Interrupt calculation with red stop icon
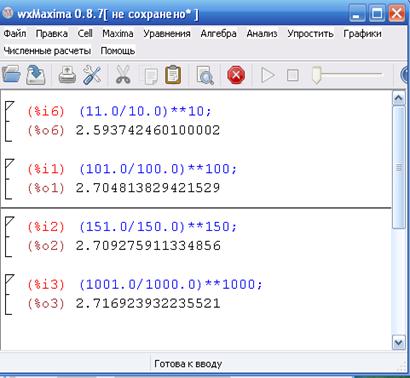The image size is (410, 378). [x=236, y=75]
